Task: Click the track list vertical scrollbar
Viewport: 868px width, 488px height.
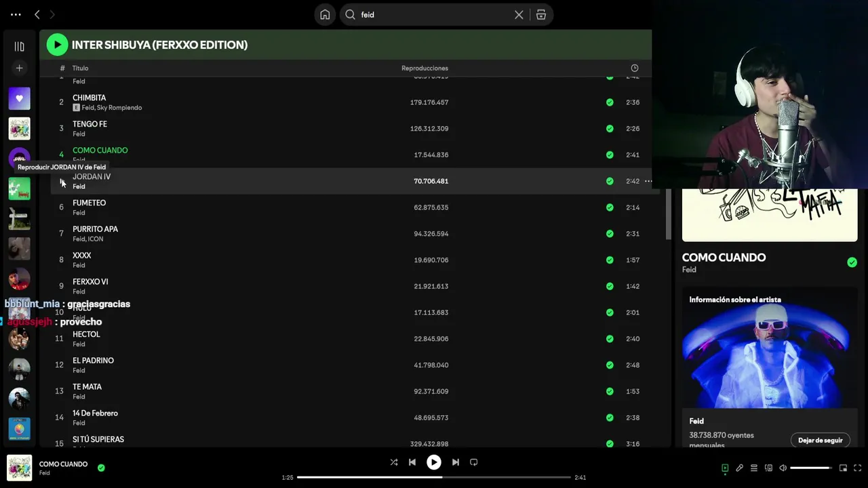Action: point(668,213)
